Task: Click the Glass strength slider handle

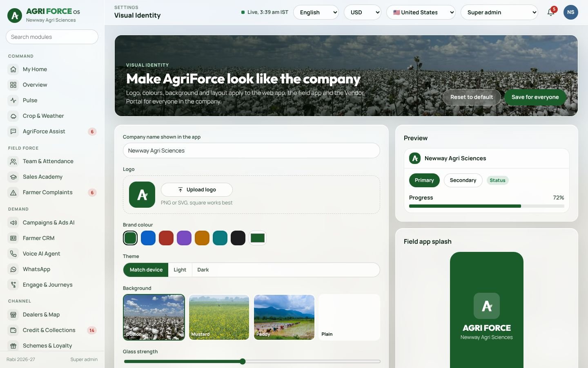Action: 243,361
